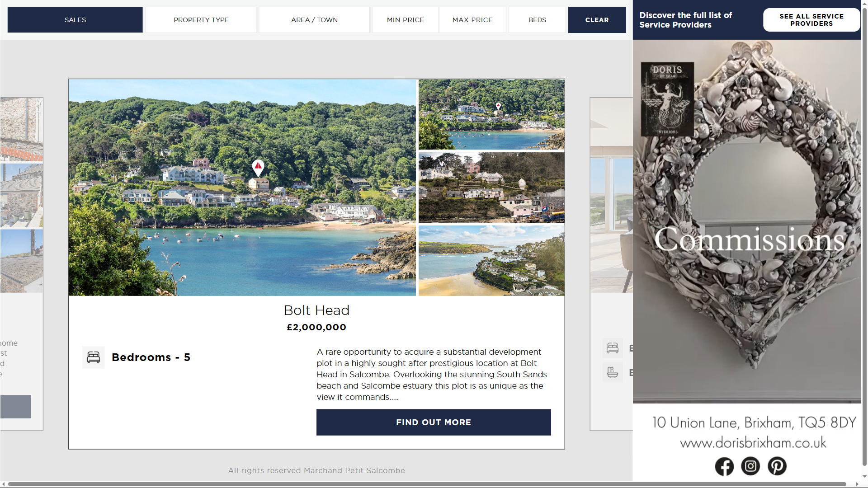The height and width of the screenshot is (488, 868).
Task: Click the red map pin on main photo
Action: click(x=258, y=167)
